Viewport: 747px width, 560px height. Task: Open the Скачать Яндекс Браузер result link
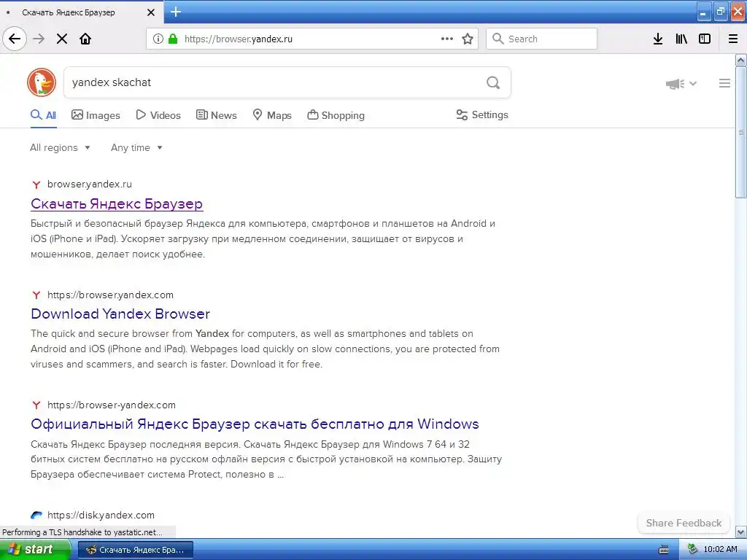[x=117, y=204]
